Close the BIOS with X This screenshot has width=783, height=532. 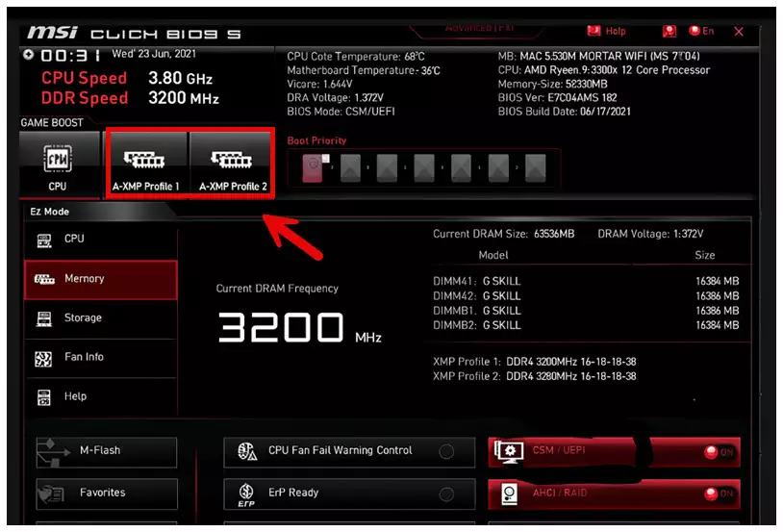(x=739, y=32)
